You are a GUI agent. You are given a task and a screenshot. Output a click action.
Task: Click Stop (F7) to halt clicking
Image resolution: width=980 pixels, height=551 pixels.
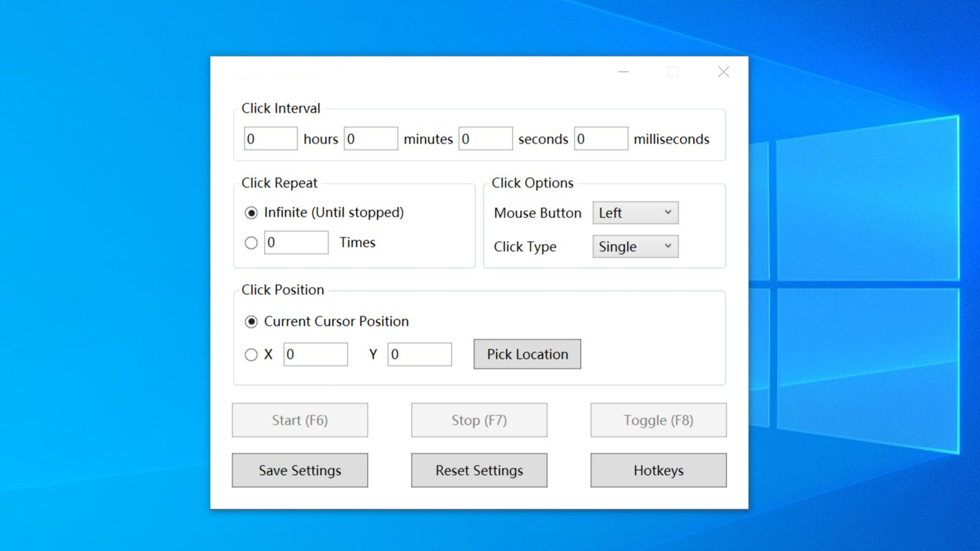tap(479, 420)
